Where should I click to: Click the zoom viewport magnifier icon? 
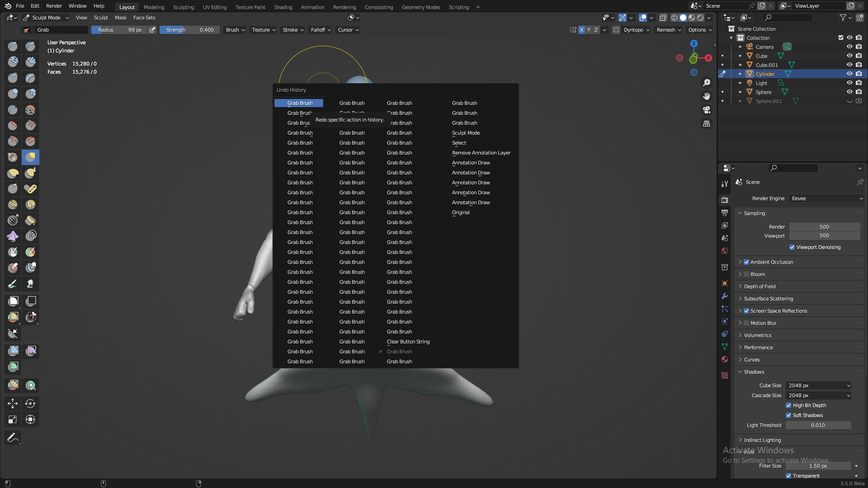click(707, 83)
